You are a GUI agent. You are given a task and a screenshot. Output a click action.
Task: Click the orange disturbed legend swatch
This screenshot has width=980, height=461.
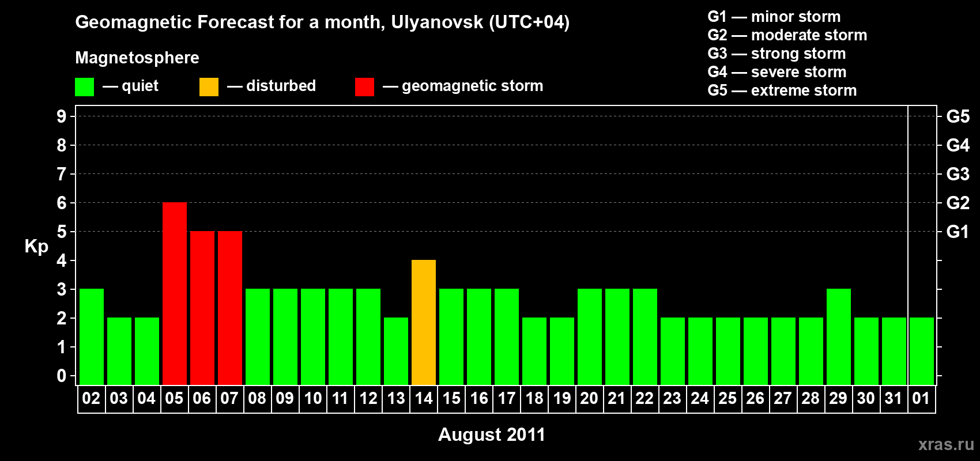pyautogui.click(x=209, y=87)
